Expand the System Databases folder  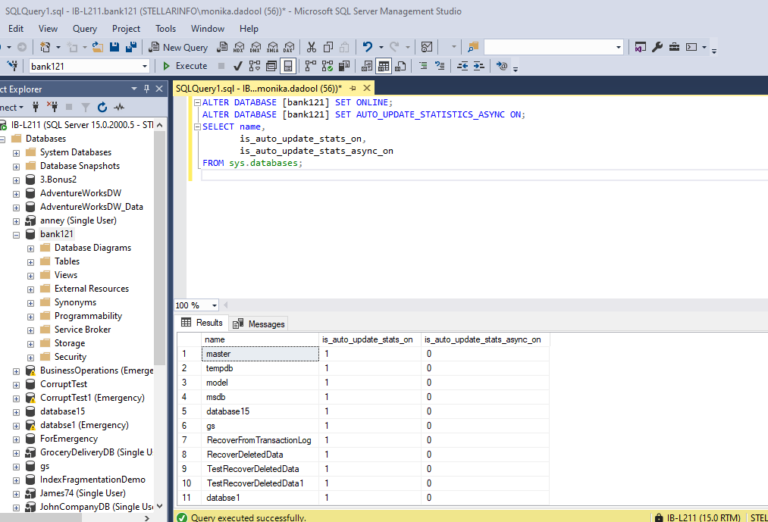(x=16, y=153)
